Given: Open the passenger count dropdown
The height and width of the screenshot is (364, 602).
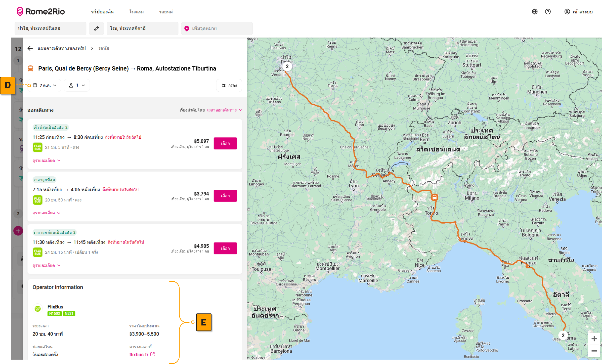Looking at the screenshot, I should (x=77, y=85).
